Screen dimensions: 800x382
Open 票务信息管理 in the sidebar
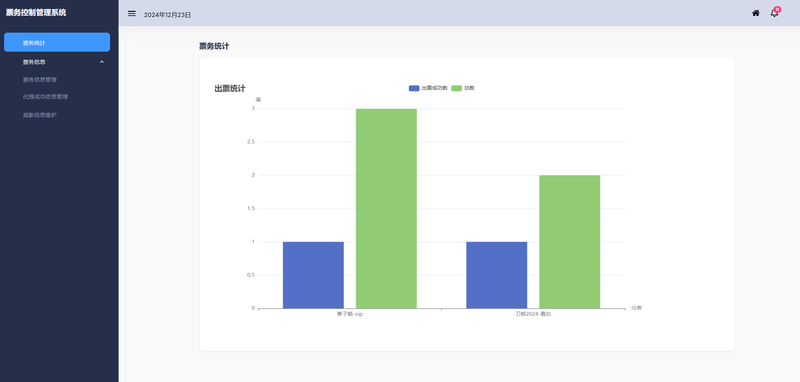click(39, 80)
